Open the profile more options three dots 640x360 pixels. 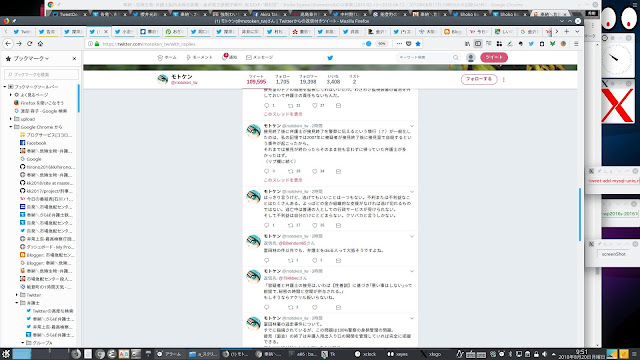(504, 80)
